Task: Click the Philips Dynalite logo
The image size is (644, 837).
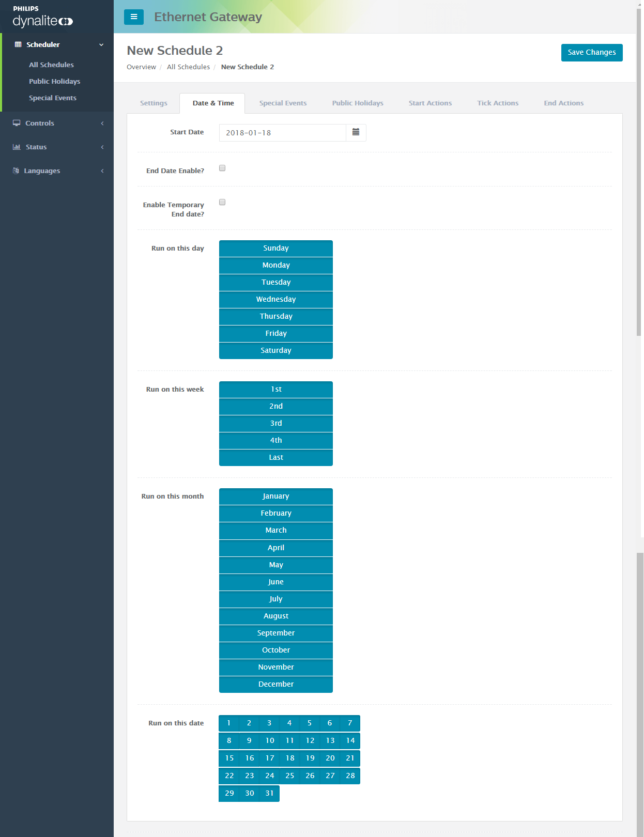Action: click(42, 17)
